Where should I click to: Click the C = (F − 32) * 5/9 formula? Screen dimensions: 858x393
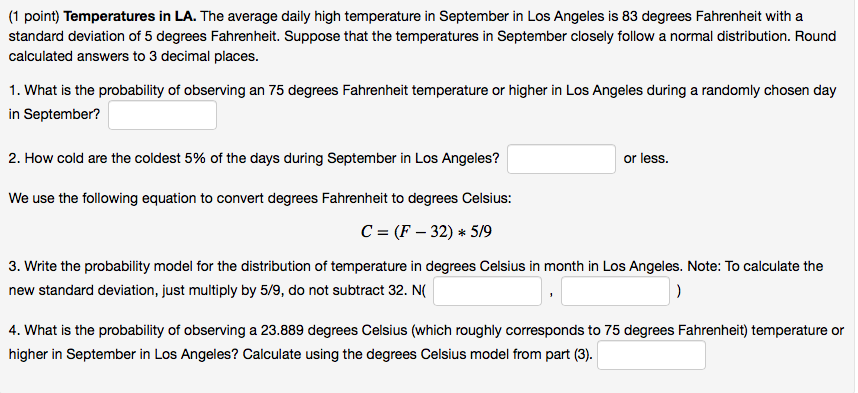[x=426, y=232]
